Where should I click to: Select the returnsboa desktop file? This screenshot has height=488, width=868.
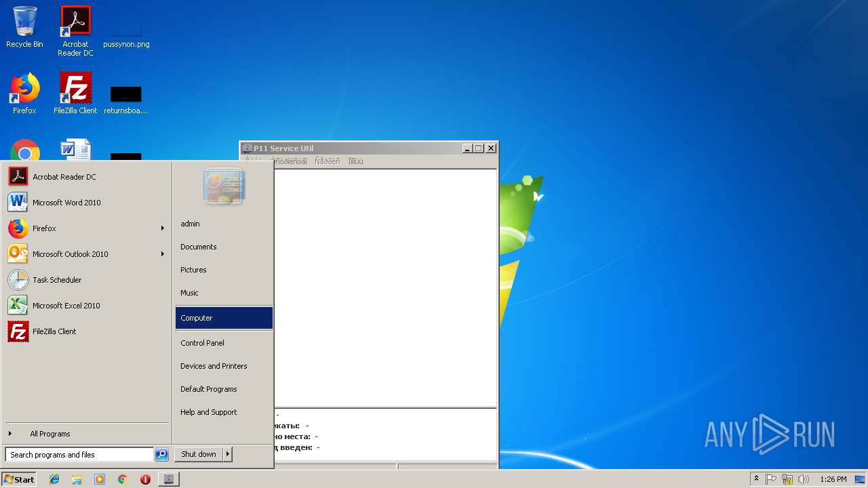pos(126,100)
